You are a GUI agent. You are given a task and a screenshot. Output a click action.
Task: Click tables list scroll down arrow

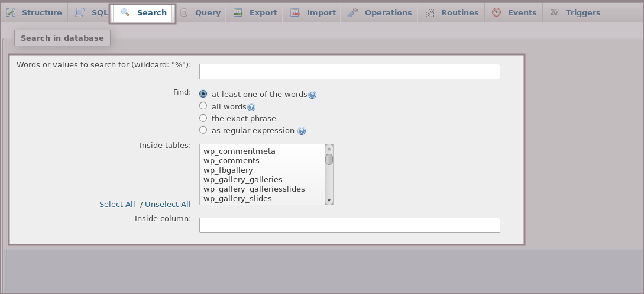coord(329,201)
